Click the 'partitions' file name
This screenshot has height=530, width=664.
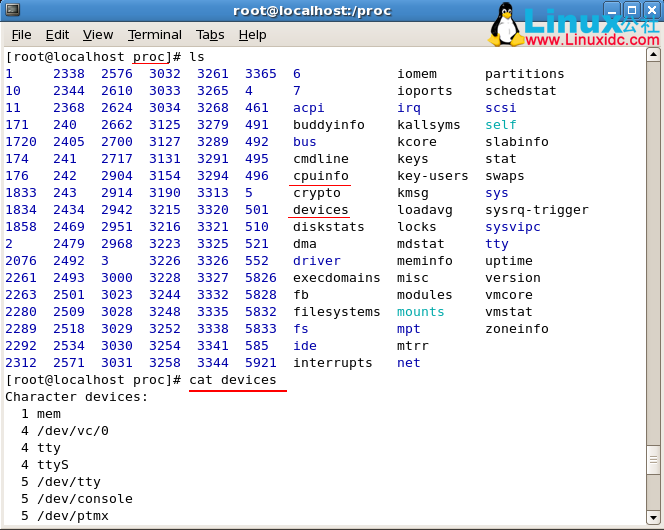point(525,74)
